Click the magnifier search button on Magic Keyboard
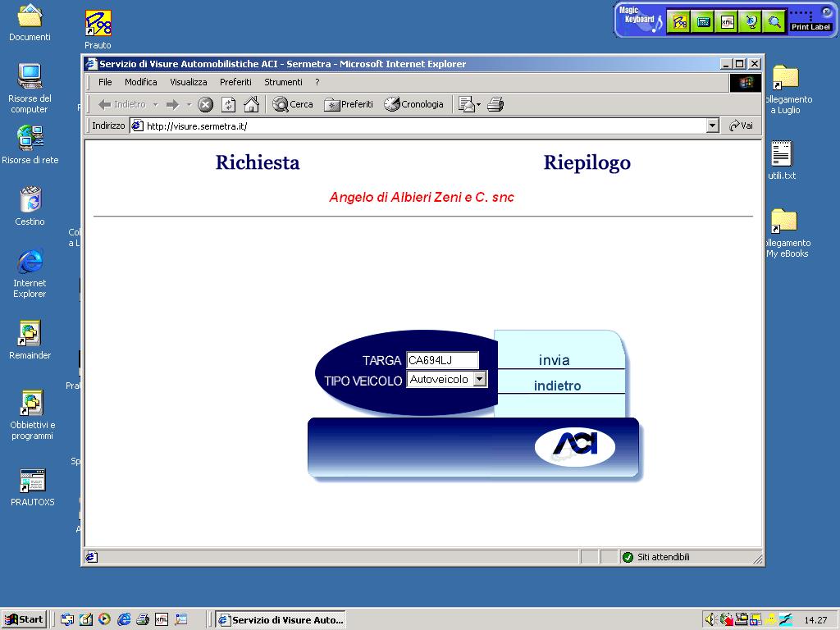840x630 pixels. tap(774, 22)
